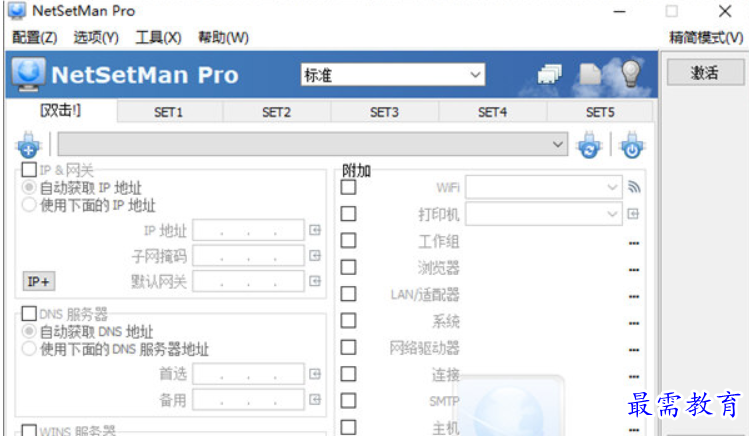
Task: Expand the network adapter selection dropdown
Action: [312, 144]
